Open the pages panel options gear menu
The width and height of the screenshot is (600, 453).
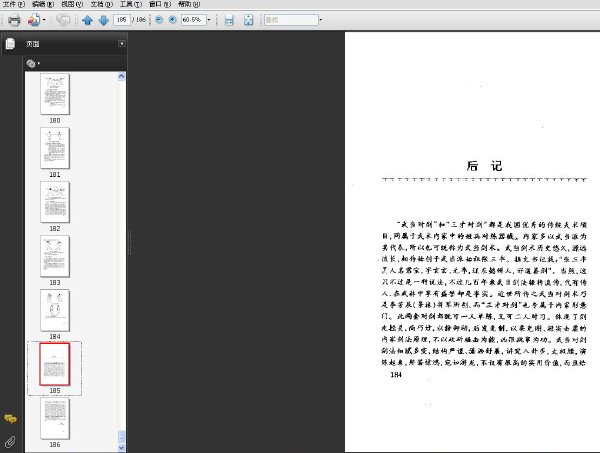[x=33, y=64]
